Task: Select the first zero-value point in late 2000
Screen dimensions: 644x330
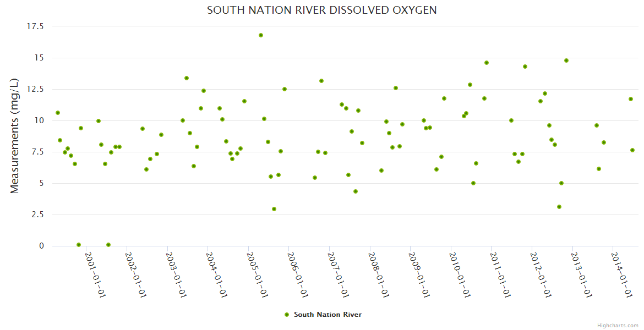Action: (79, 245)
